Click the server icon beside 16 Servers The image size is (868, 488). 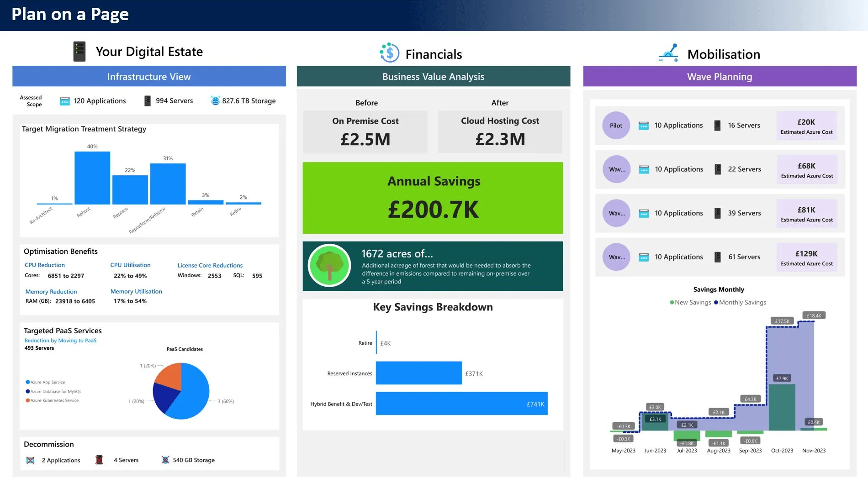[718, 126]
